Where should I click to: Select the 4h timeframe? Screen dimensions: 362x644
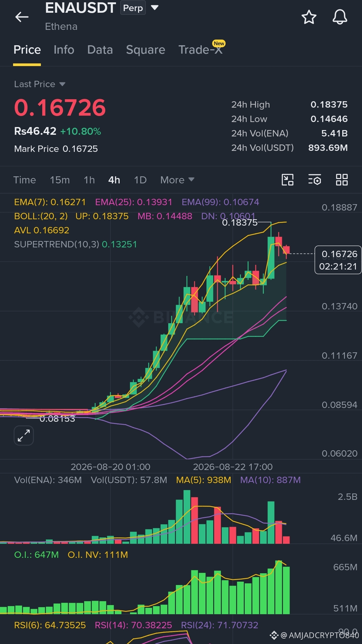tap(114, 180)
